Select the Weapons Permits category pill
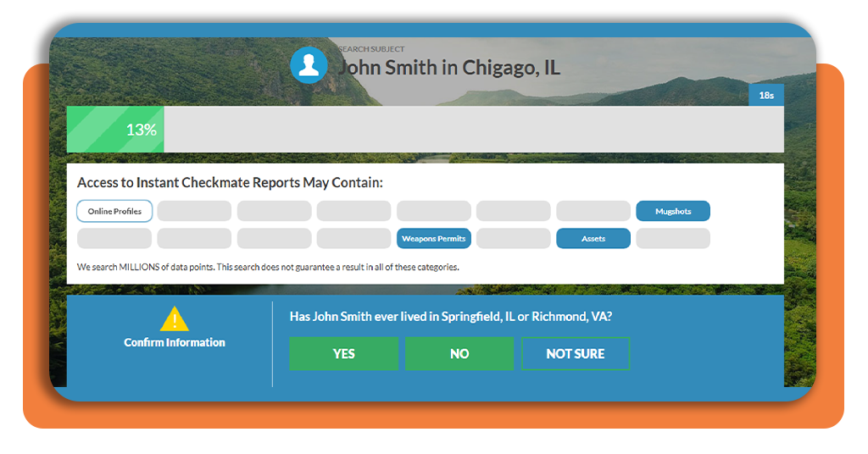868x454 pixels. (433, 238)
